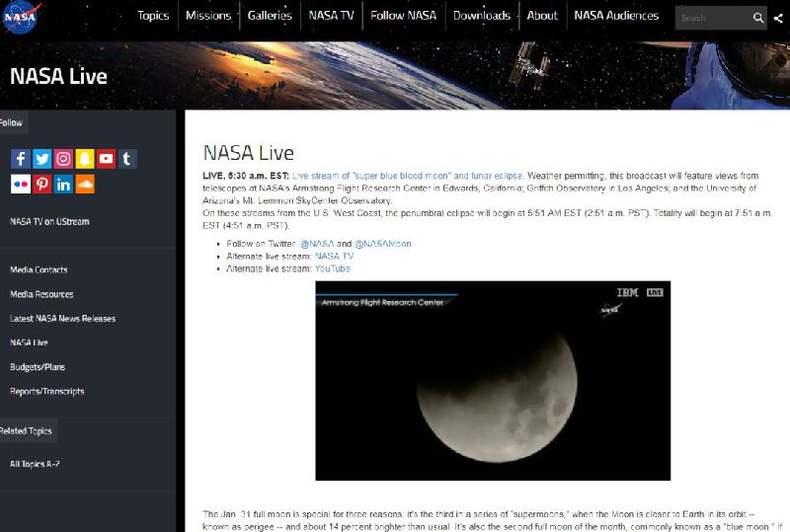Open Media Contacts sidebar link
790x532 pixels.
(39, 270)
